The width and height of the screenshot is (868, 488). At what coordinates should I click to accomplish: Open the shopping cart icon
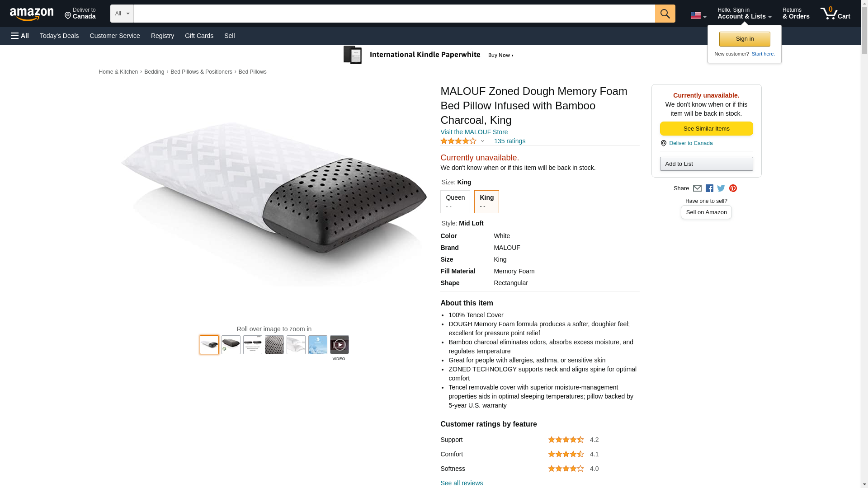coord(835,14)
